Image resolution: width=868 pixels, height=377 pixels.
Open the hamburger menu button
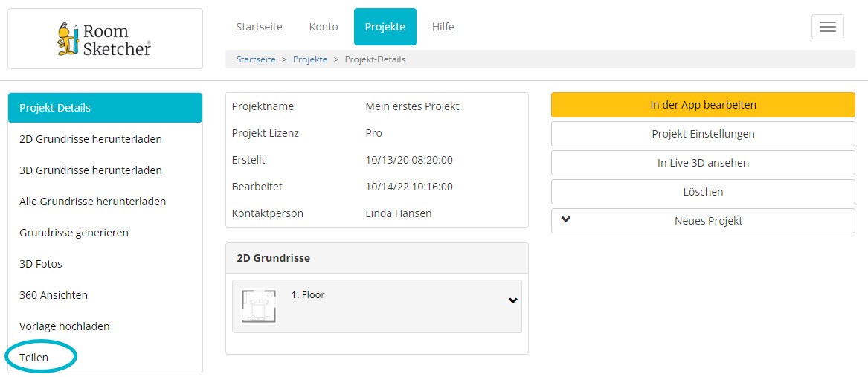point(828,27)
